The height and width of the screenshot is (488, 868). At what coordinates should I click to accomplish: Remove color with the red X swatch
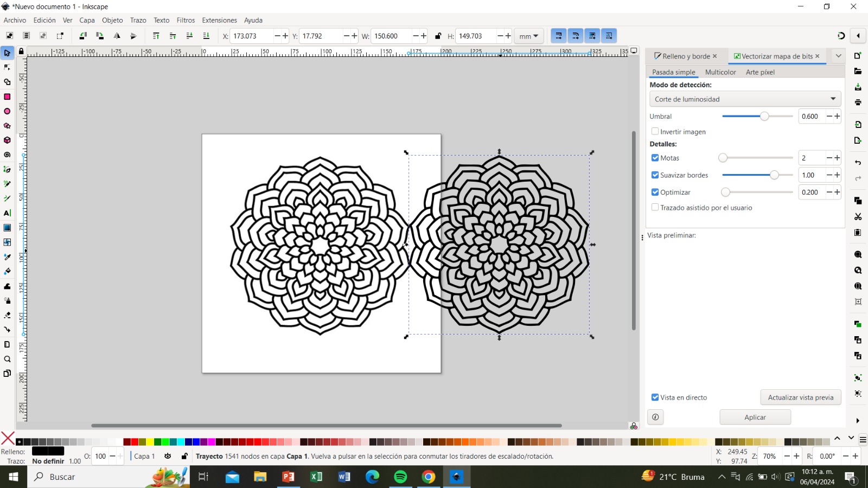[x=8, y=438]
